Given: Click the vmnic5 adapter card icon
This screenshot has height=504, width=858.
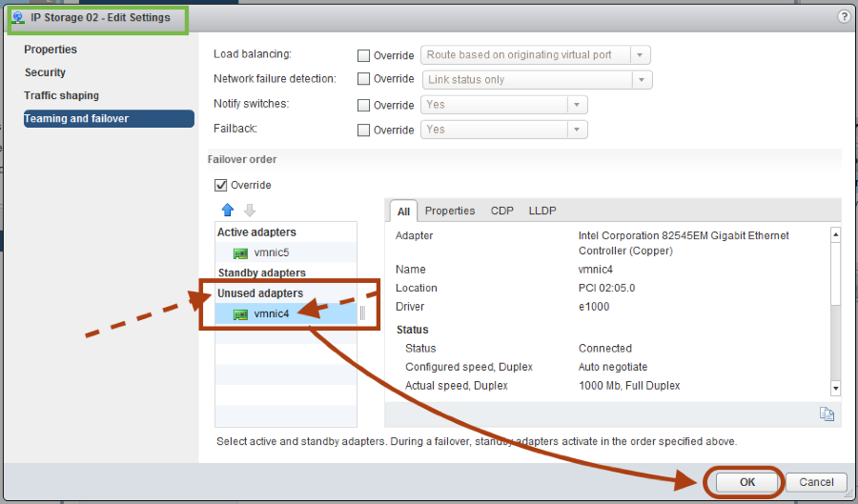Looking at the screenshot, I should [x=240, y=253].
